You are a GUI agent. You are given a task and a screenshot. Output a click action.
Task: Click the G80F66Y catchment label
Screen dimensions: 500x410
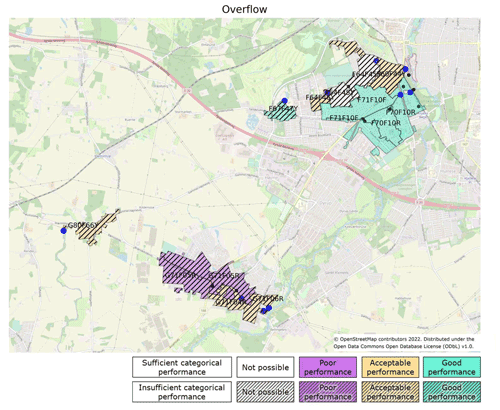[83, 225]
